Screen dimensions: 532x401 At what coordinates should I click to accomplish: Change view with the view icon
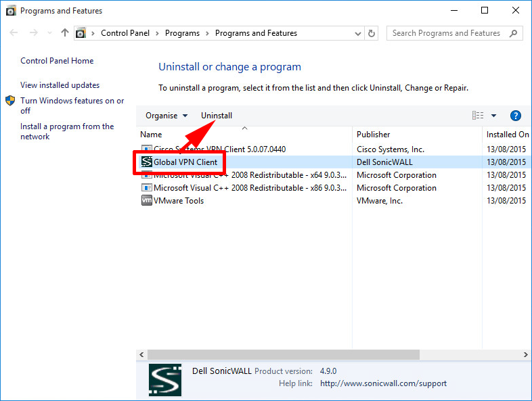[478, 116]
